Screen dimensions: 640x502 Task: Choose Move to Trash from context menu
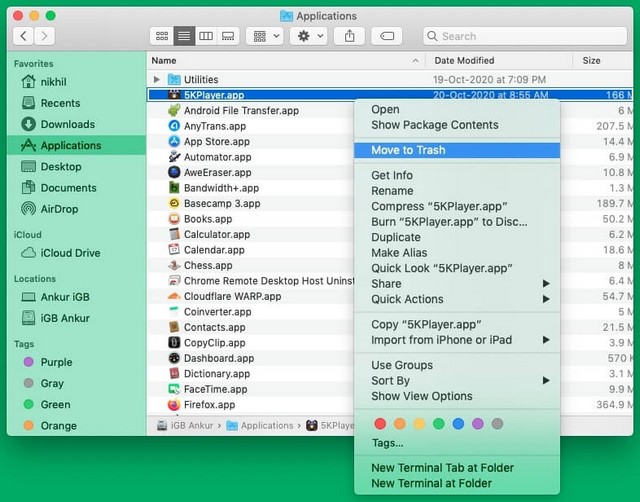point(408,150)
